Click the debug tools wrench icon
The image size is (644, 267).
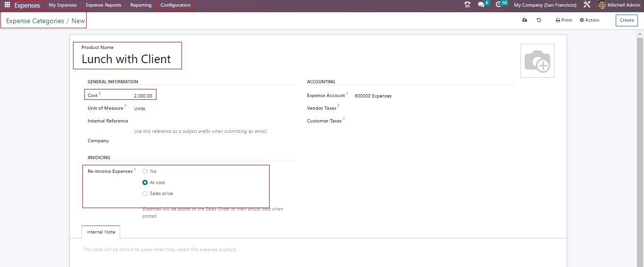pos(587,5)
